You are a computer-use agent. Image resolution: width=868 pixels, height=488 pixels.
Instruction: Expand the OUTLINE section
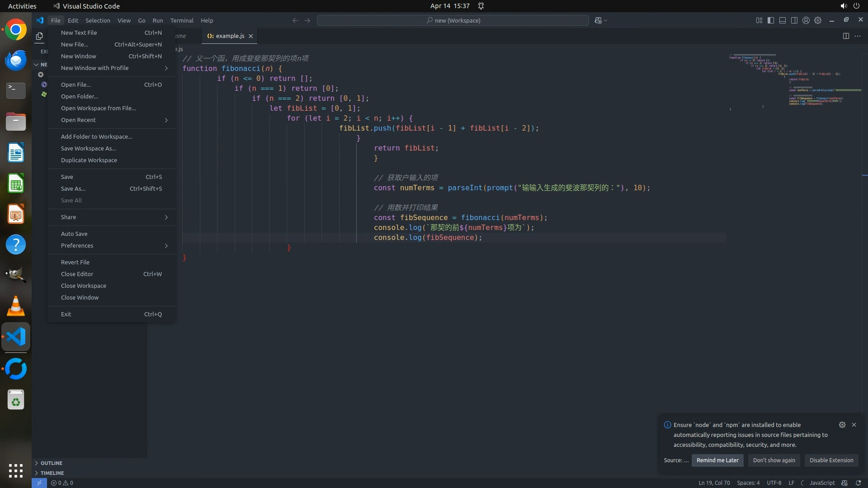coord(51,463)
